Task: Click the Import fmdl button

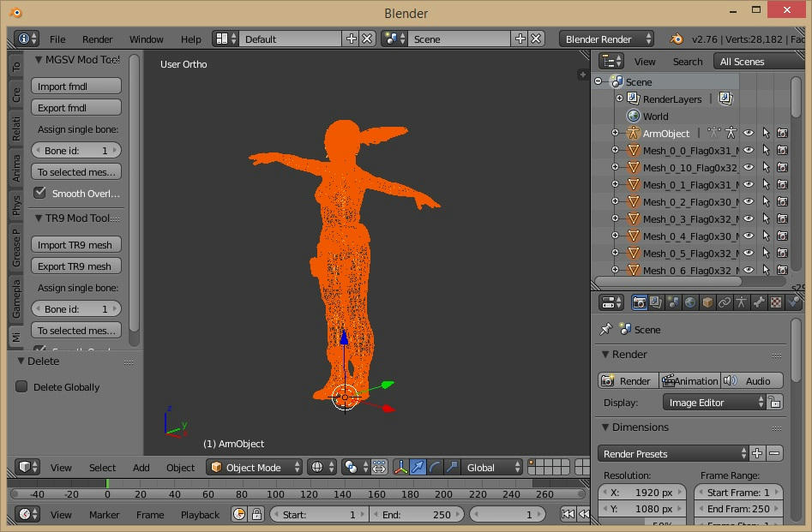Action: coord(76,87)
